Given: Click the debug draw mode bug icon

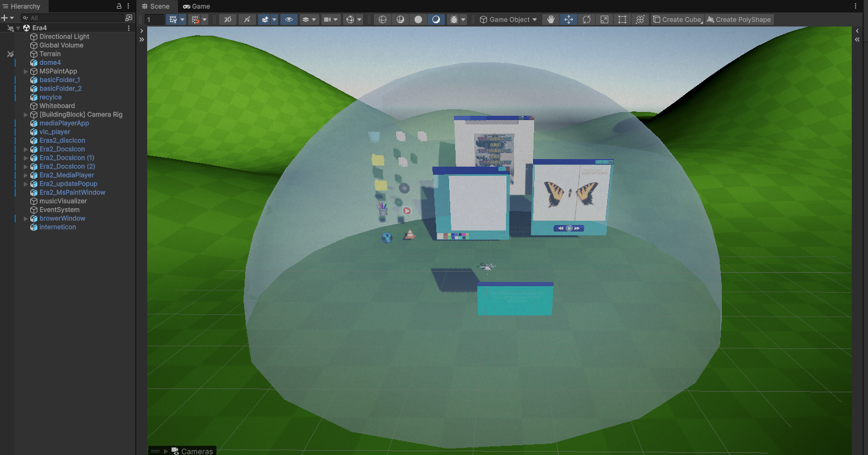Looking at the screenshot, I should tap(453, 19).
